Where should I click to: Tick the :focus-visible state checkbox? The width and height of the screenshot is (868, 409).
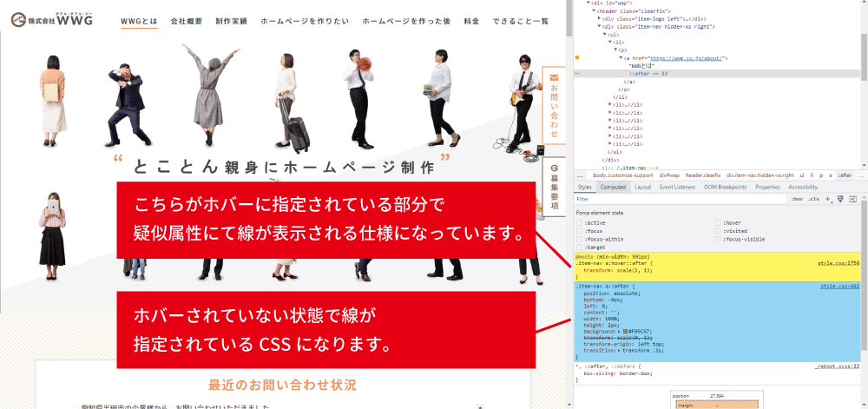coord(719,239)
